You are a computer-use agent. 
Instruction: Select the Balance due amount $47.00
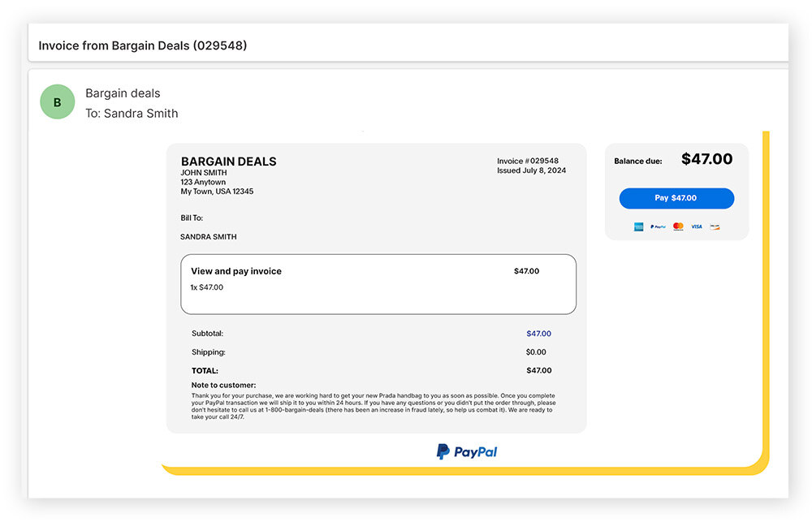coord(707,159)
